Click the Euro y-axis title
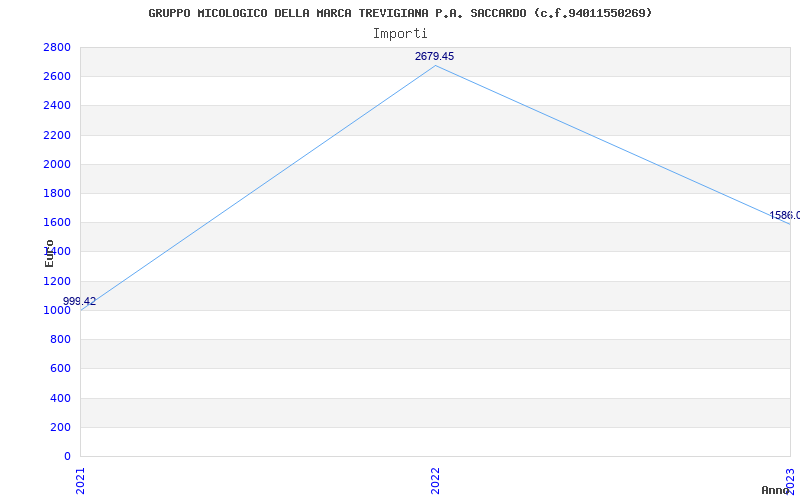The height and width of the screenshot is (500, 800). pos(49,254)
